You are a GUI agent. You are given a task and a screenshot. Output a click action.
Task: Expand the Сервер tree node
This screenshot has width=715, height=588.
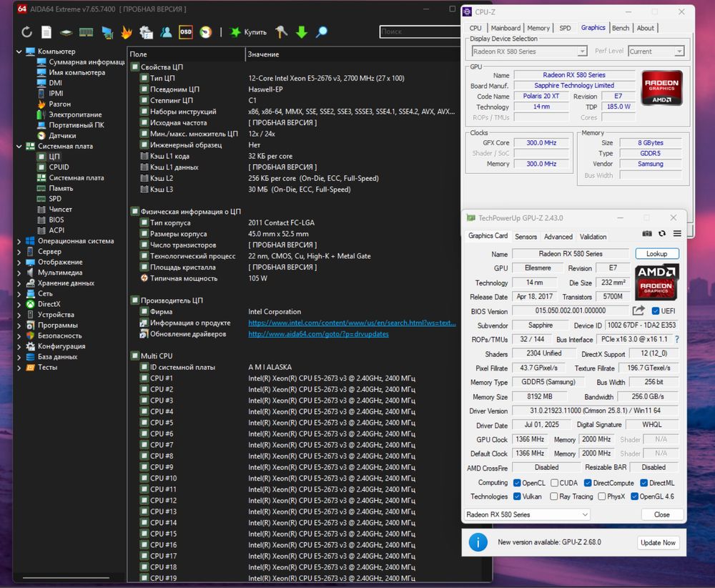click(19, 252)
